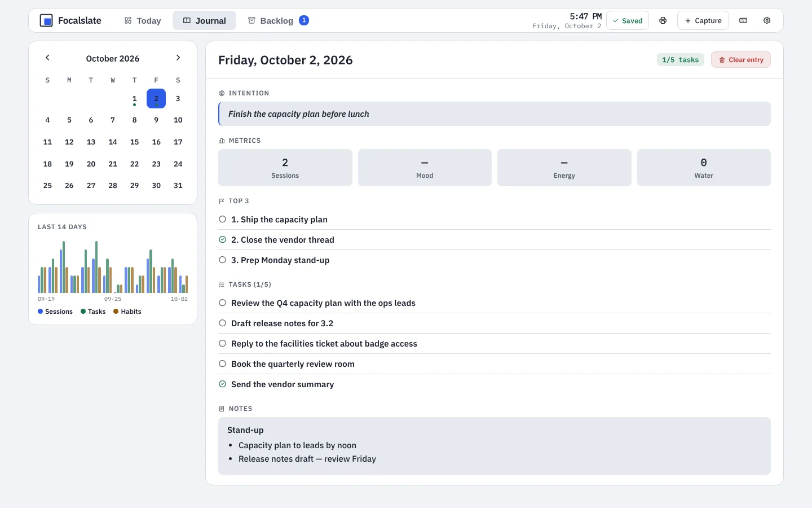
Task: Select October 1 in the calendar
Action: [134, 99]
